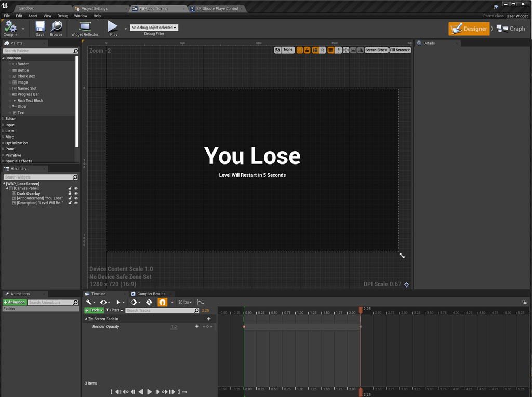Open the Debug menu
This screenshot has height=397, width=532.
click(x=62, y=16)
